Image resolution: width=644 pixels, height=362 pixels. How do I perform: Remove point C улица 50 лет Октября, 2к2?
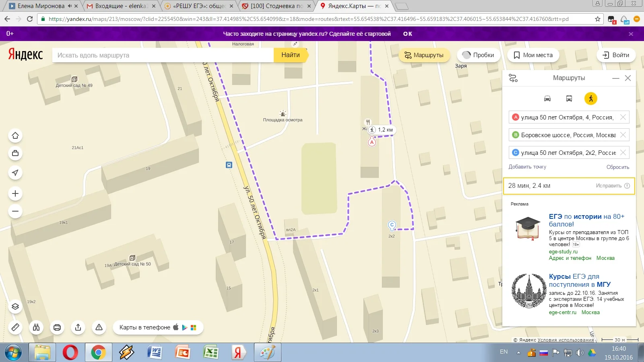tap(623, 152)
